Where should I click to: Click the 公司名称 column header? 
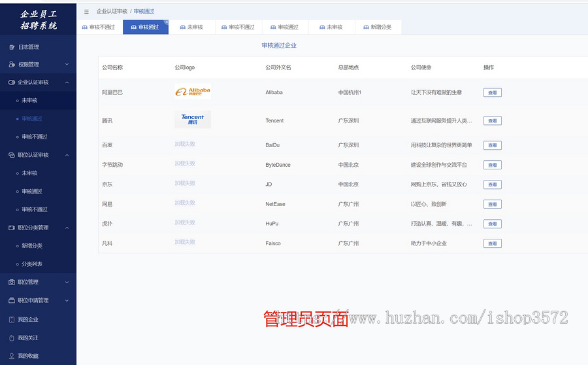click(x=112, y=67)
